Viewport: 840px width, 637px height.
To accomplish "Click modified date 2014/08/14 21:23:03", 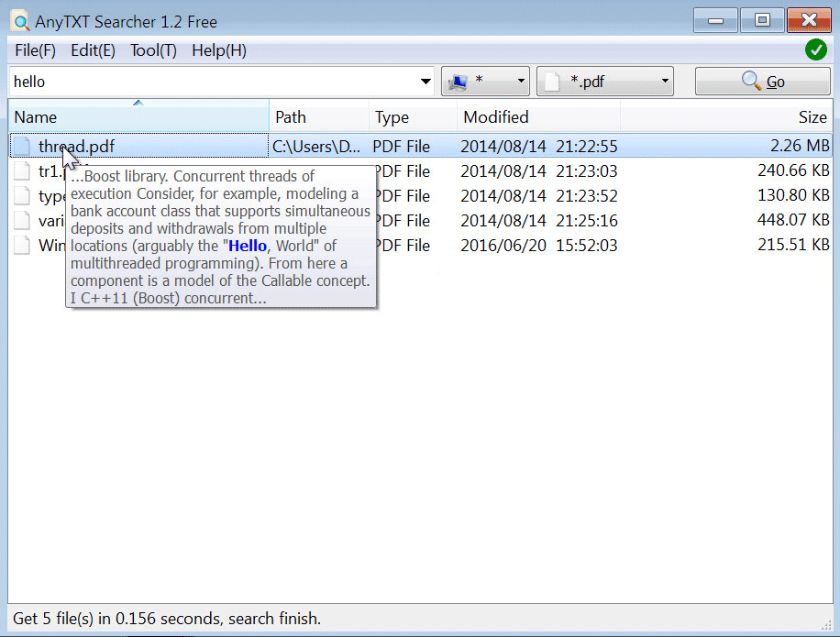I will [x=539, y=170].
